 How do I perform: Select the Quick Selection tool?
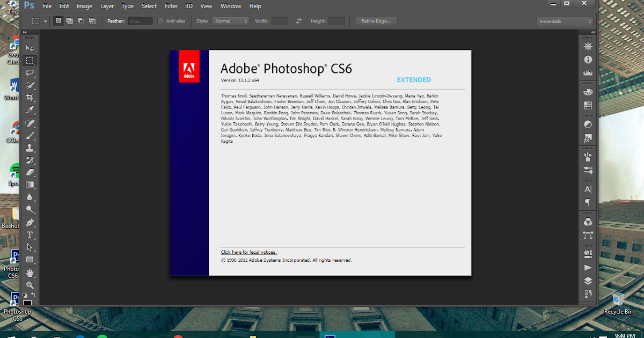(x=30, y=85)
